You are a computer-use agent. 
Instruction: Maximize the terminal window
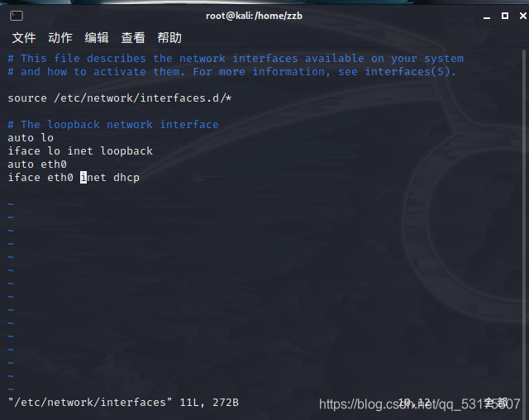(x=505, y=16)
